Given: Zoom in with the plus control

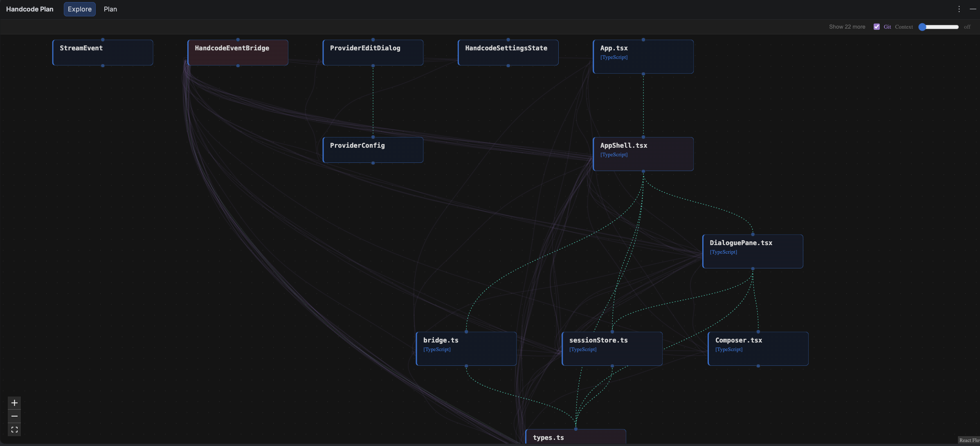Looking at the screenshot, I should pos(14,403).
